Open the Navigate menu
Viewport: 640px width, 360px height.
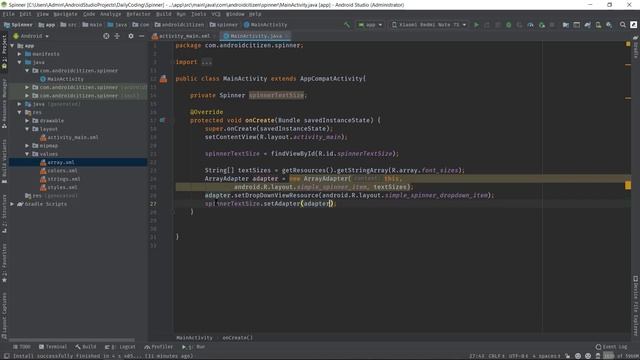click(65, 14)
